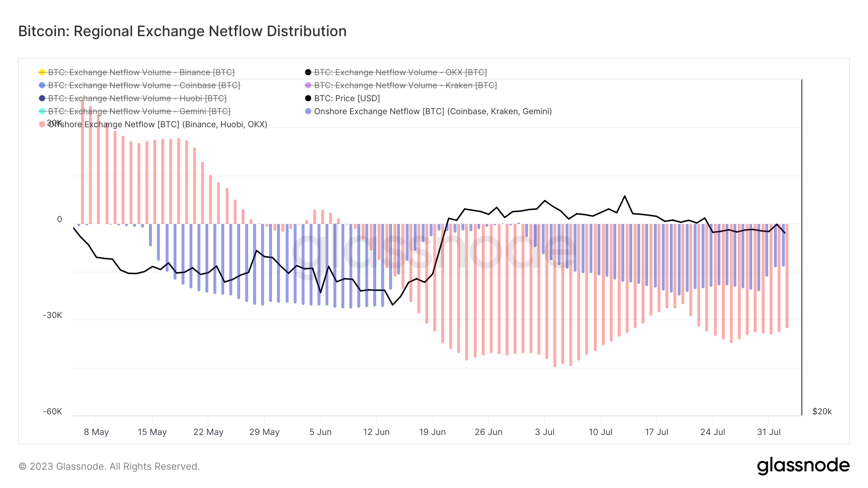Click the pink Binance, Huobi, OKX legend dot
Viewport: 868px width, 488px height.
42,124
